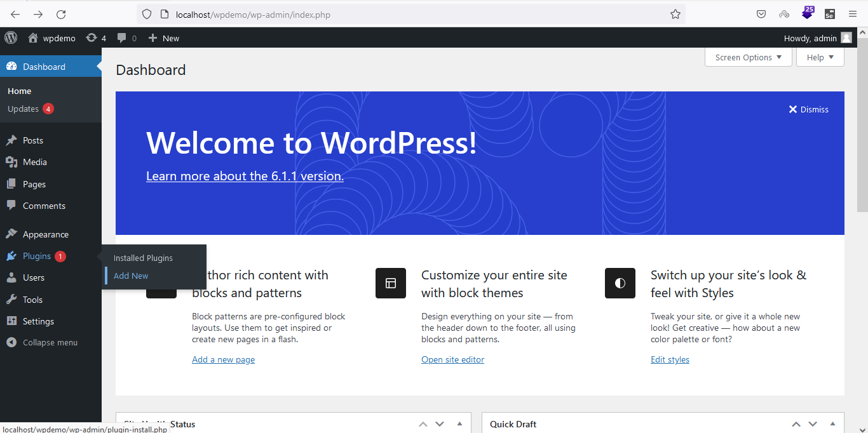Image resolution: width=868 pixels, height=433 pixels.
Task: Open Installed Plugins from the Plugins submenu
Action: point(142,258)
